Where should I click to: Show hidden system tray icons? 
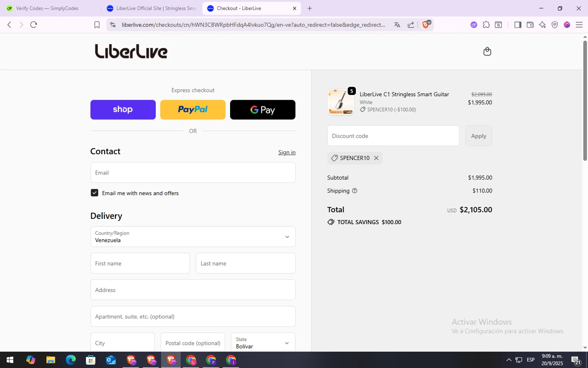point(509,360)
